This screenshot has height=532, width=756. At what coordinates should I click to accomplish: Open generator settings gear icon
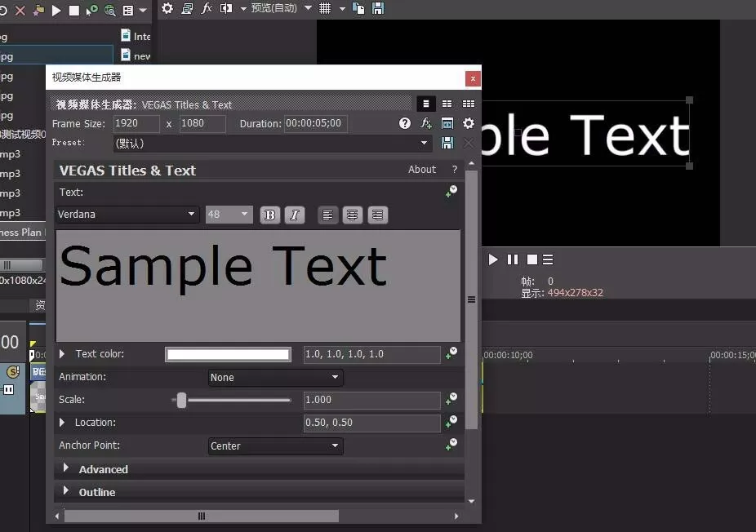point(468,123)
